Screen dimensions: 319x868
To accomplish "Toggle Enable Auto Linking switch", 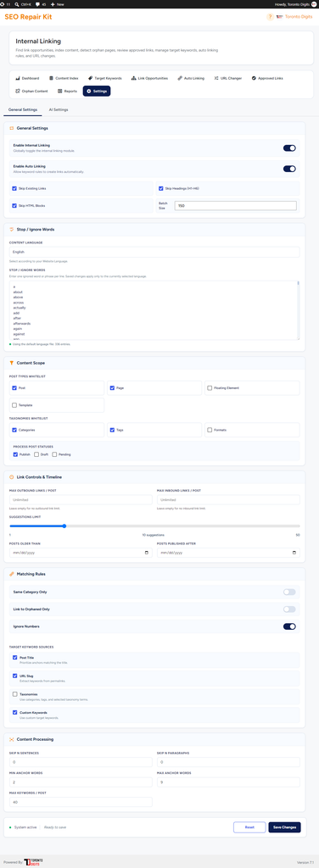I will click(x=289, y=169).
